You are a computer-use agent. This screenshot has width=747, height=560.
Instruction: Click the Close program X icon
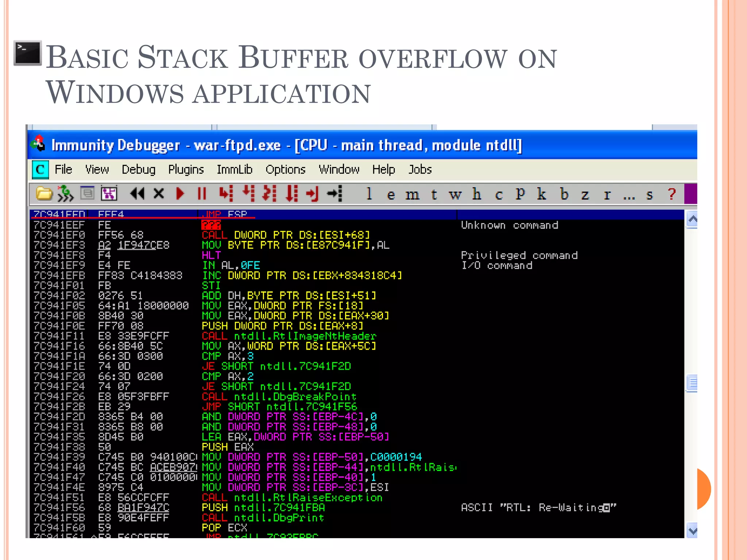pyautogui.click(x=159, y=194)
